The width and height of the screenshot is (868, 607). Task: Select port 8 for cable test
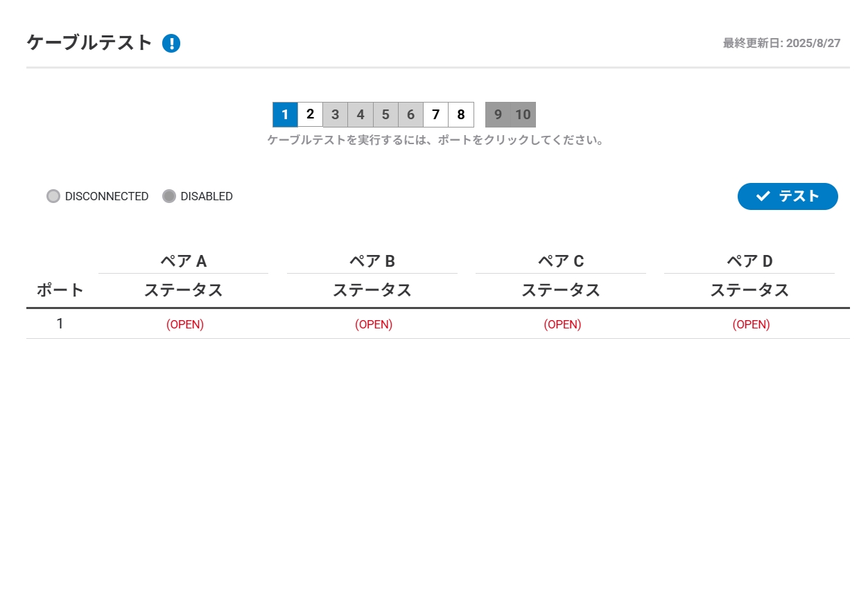pyautogui.click(x=461, y=114)
